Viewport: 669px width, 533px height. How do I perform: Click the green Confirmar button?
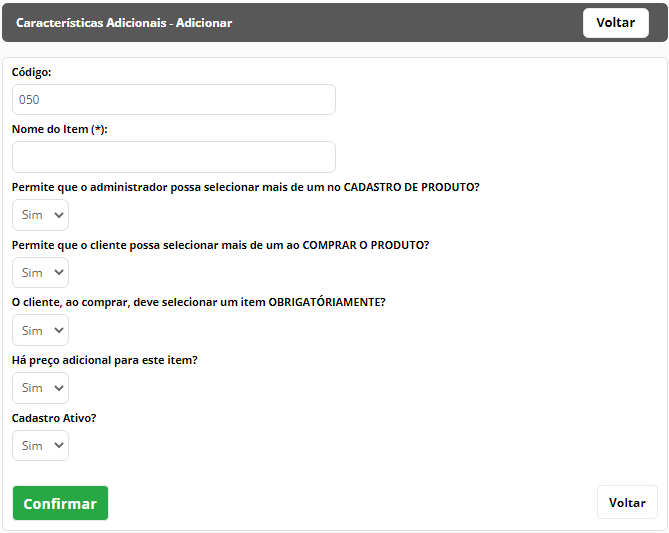click(x=60, y=503)
